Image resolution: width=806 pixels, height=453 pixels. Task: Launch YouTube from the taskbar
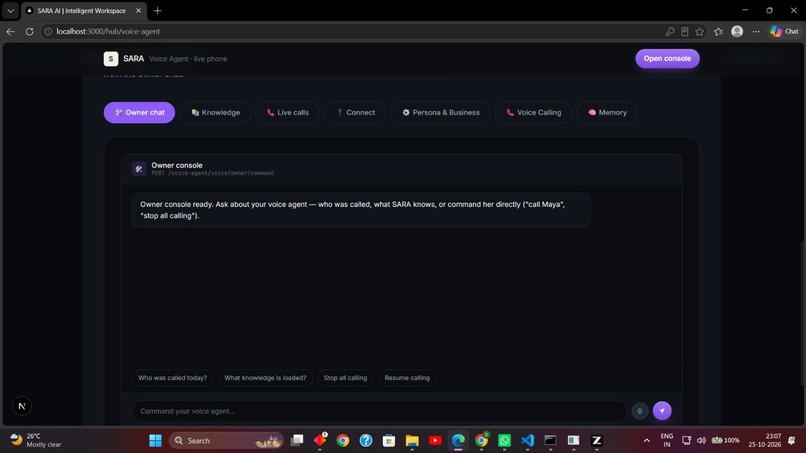[435, 441]
